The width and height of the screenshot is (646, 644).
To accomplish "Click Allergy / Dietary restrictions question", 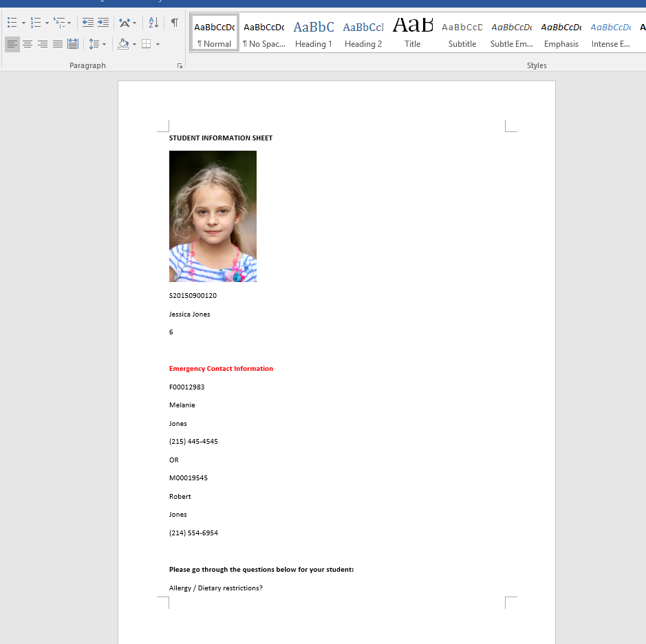I will coord(215,588).
